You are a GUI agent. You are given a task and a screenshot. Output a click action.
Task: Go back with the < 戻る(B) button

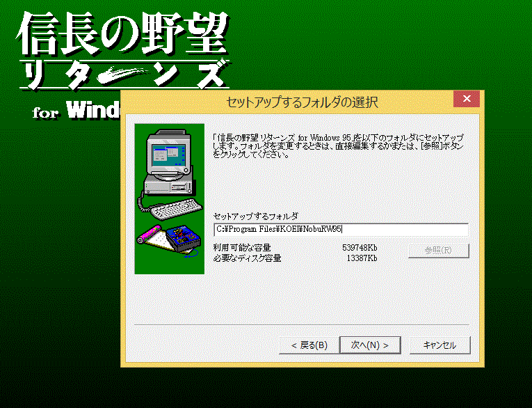coord(309,345)
